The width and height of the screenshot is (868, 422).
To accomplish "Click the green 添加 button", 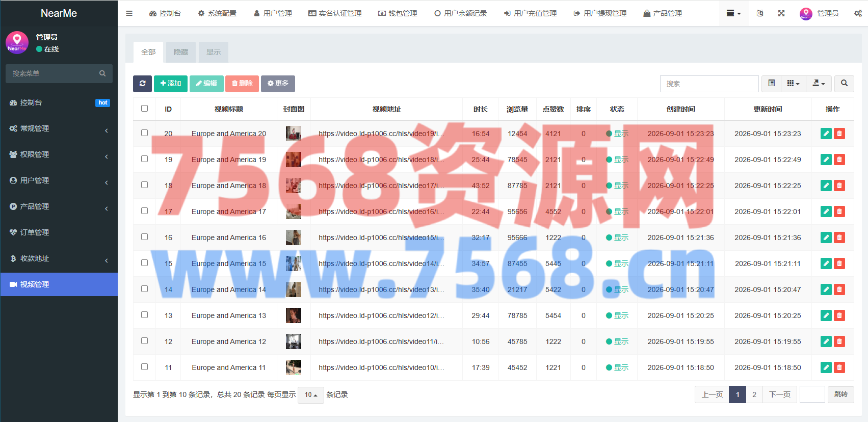I will point(171,84).
